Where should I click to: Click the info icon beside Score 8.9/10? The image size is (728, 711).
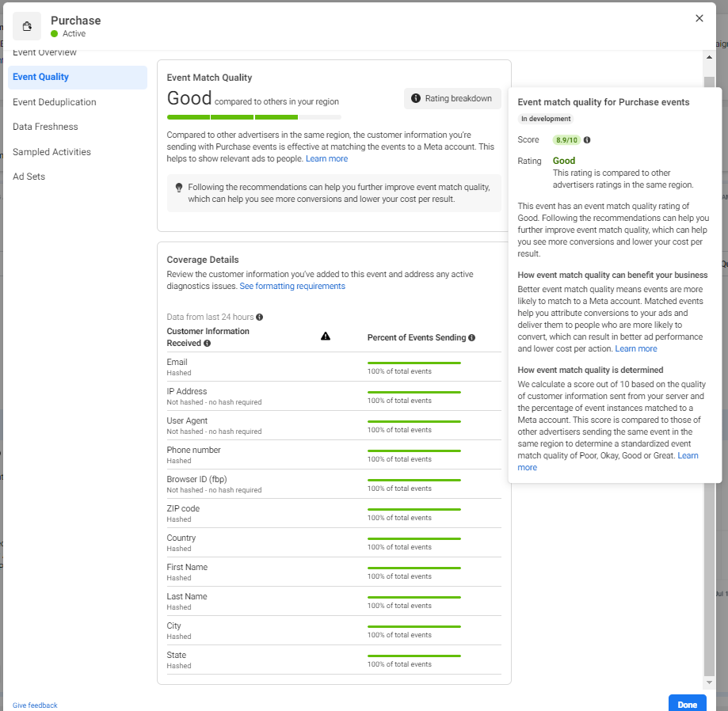click(x=587, y=140)
